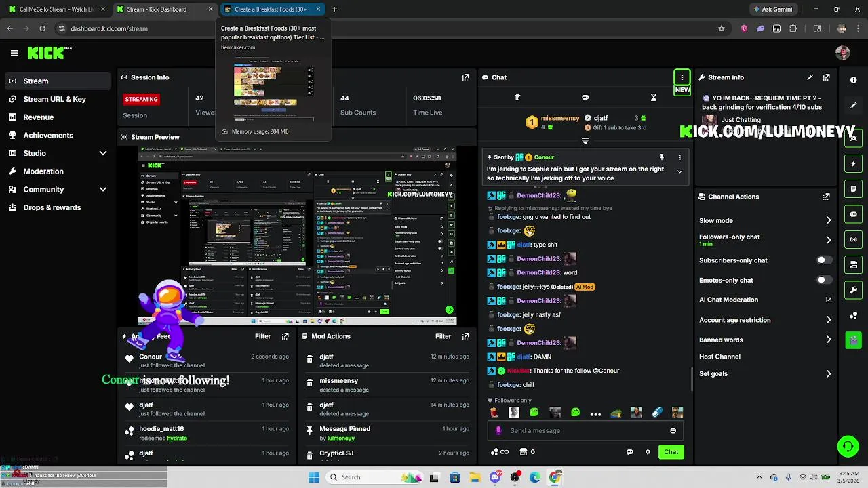Open Discord from the taskbar
The image size is (868, 488).
tap(495, 477)
